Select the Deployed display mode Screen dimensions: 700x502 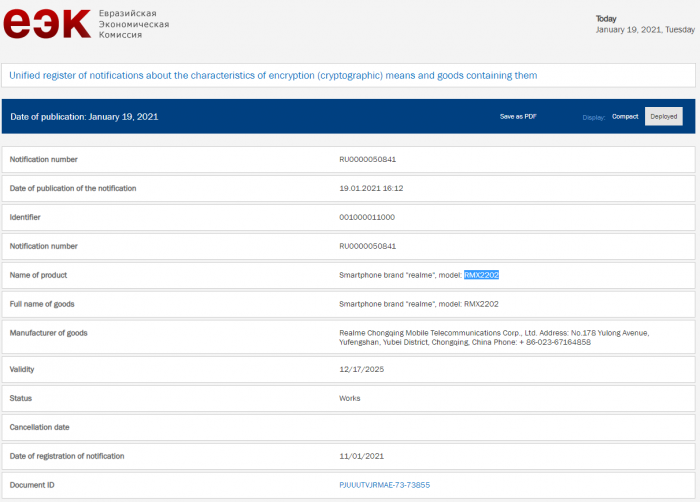(x=663, y=117)
